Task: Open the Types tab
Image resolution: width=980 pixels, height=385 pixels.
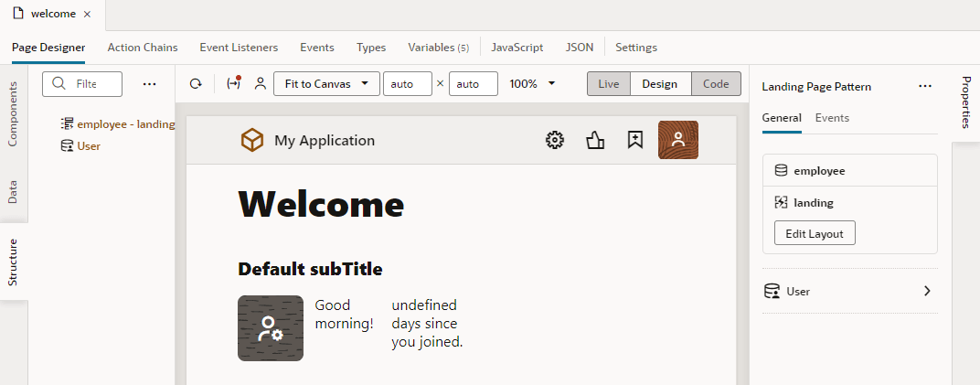Action: 371,48
